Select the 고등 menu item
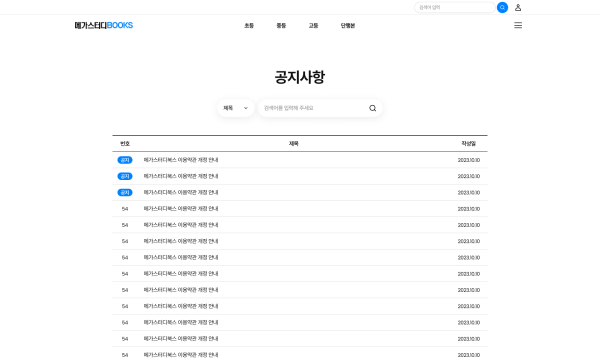The image size is (600, 360). (313, 26)
